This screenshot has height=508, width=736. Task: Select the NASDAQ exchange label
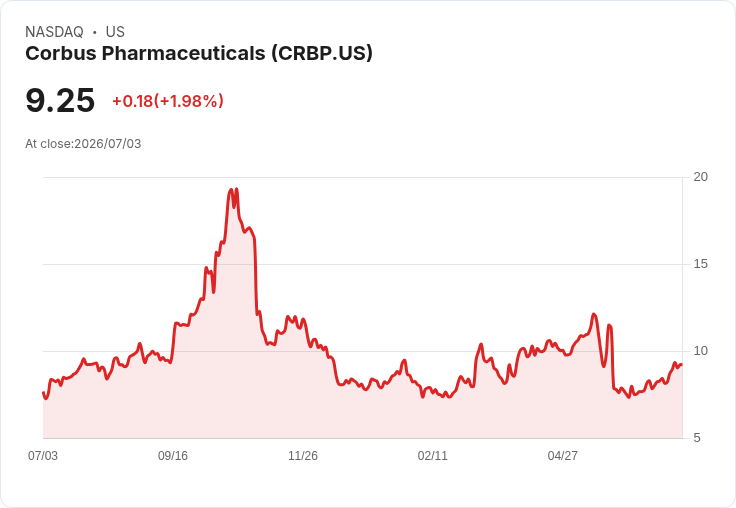tap(54, 32)
